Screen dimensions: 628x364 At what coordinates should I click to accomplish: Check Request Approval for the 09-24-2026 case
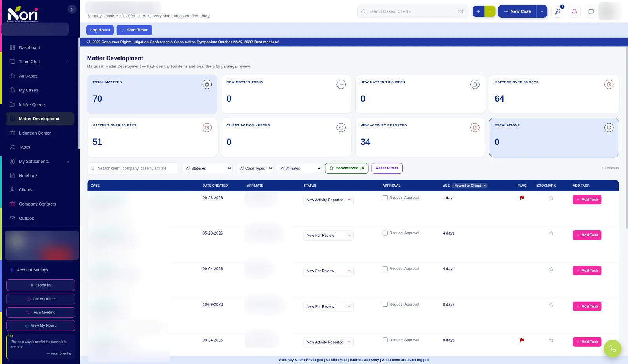[385, 340]
